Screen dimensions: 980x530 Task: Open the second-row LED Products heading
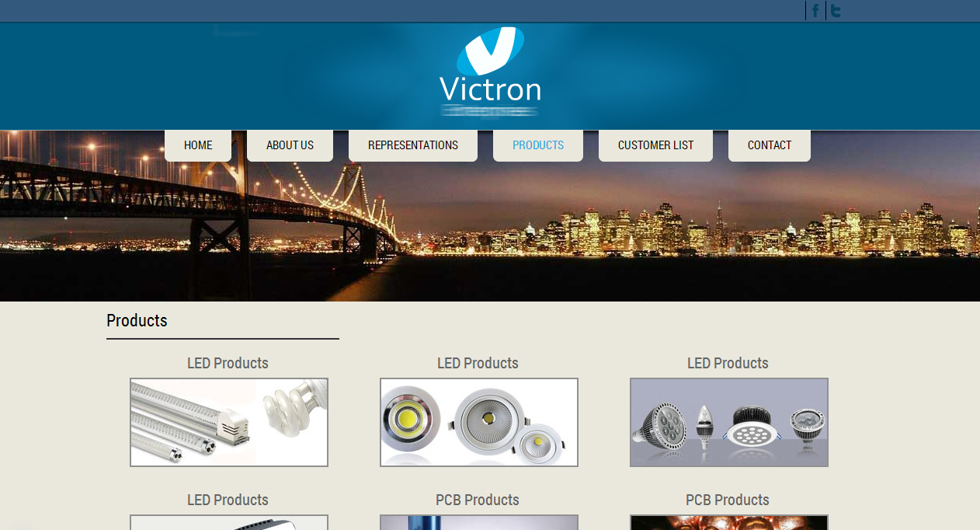click(228, 500)
